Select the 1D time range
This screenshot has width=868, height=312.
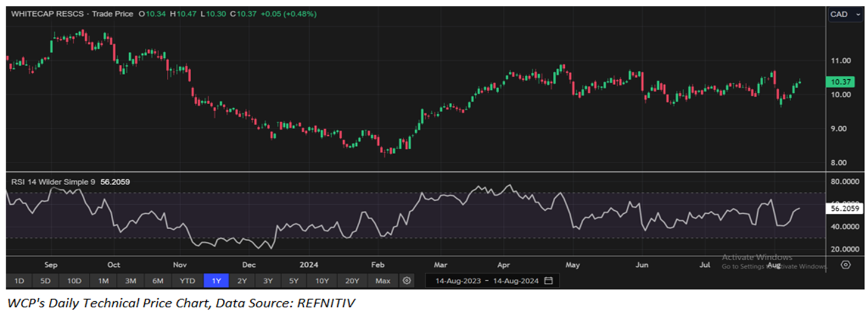[x=19, y=280]
